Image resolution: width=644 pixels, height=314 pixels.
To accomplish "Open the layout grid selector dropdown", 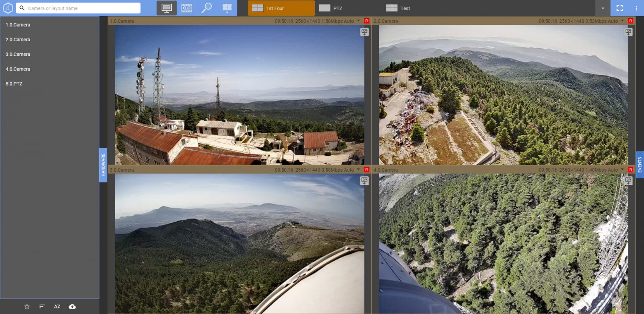I will pyautogui.click(x=227, y=8).
